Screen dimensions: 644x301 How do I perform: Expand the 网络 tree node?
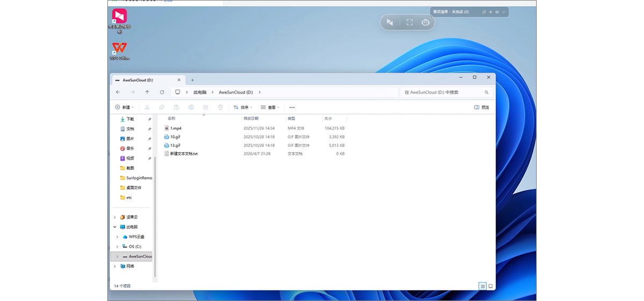115,266
